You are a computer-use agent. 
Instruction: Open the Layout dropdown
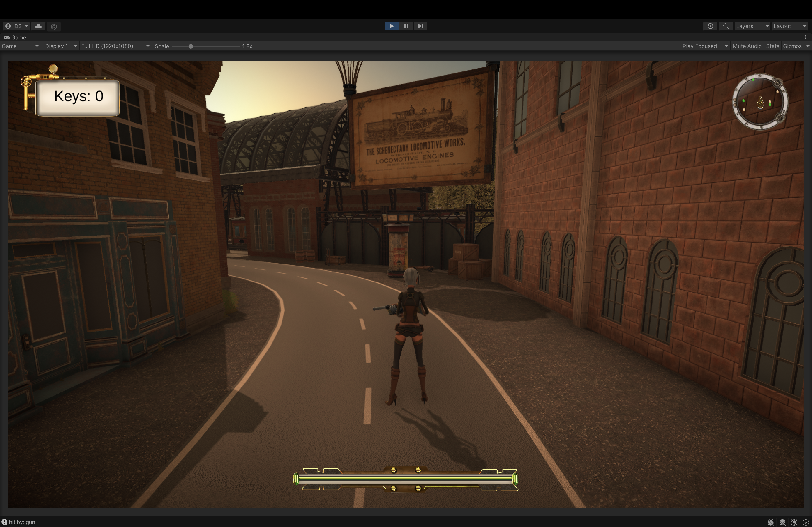point(789,26)
